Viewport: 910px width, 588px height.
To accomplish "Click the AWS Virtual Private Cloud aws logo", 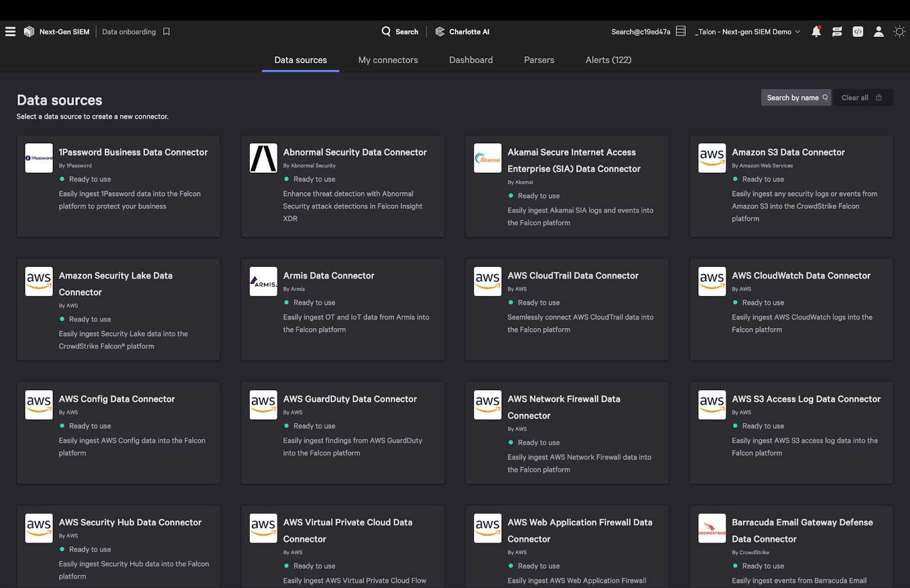I will tap(263, 528).
